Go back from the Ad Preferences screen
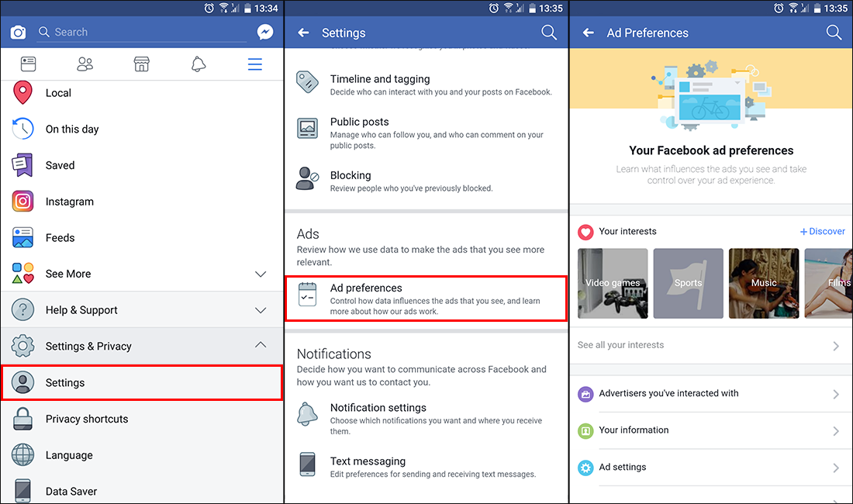The width and height of the screenshot is (853, 504). coord(589,33)
